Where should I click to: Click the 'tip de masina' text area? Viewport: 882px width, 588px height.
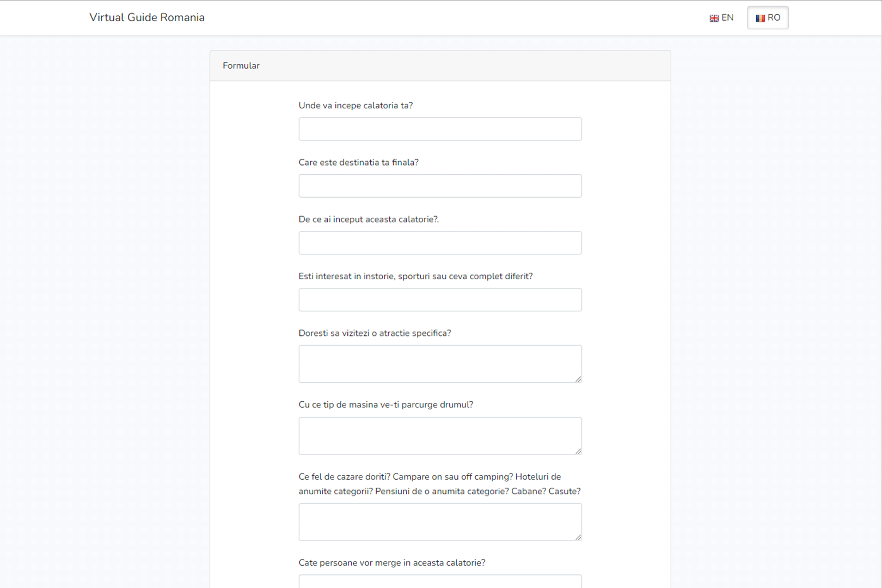click(440, 436)
